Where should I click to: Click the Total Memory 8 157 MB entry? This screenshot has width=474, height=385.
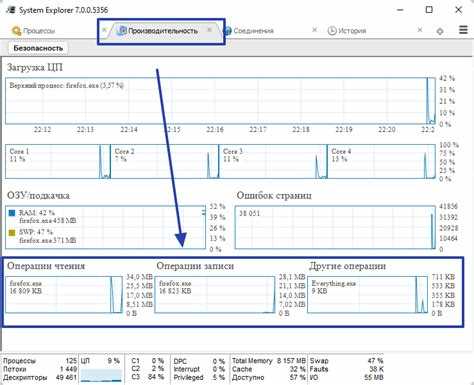point(269,361)
